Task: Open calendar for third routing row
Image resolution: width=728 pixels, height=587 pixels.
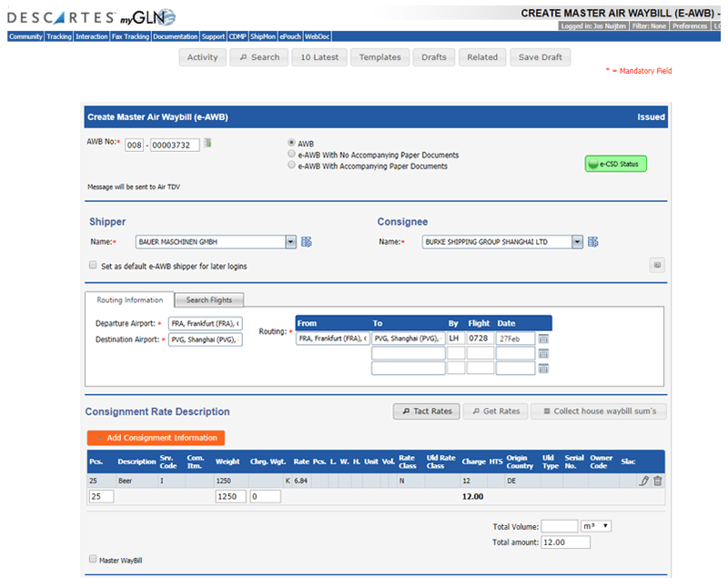Action: click(544, 369)
